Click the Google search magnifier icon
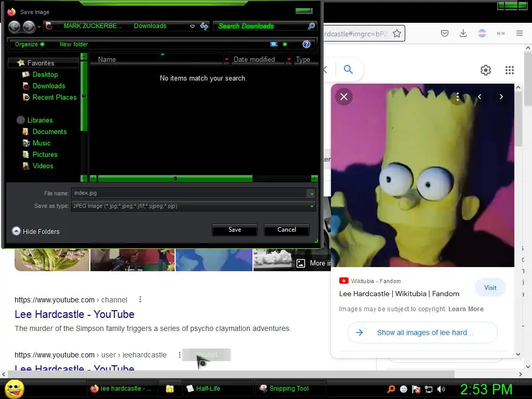The height and width of the screenshot is (399, 532). tap(348, 70)
